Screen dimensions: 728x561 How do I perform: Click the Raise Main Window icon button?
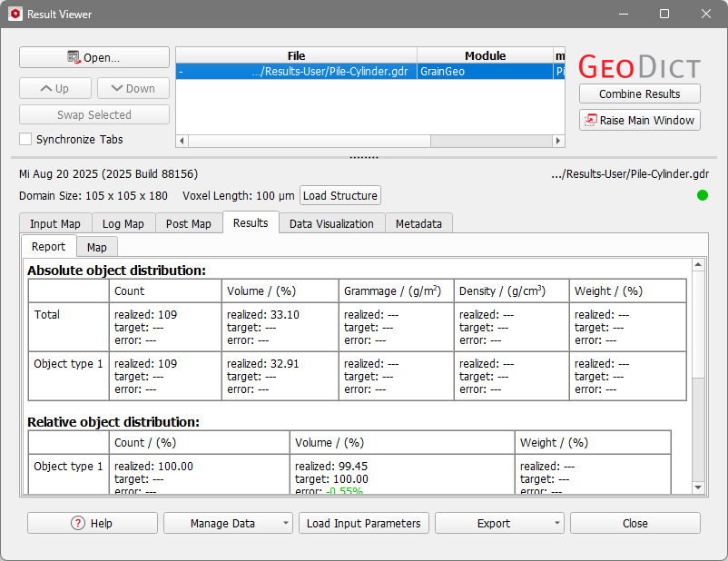[591, 120]
